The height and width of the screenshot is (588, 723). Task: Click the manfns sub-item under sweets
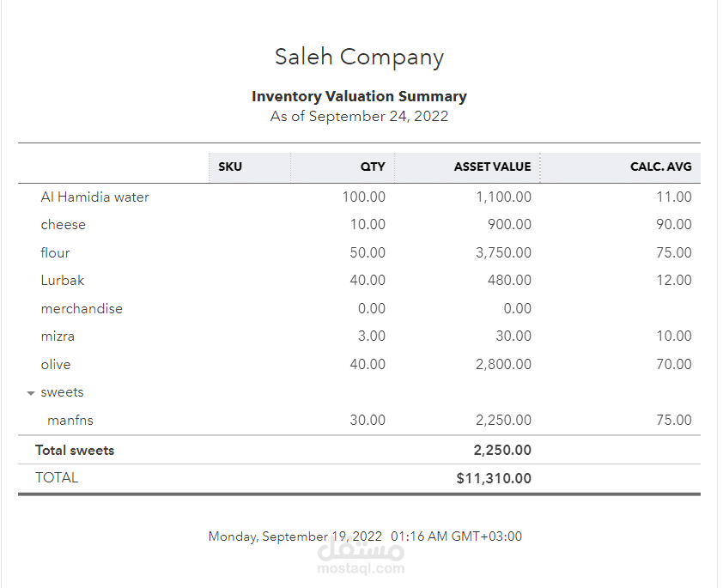70,421
